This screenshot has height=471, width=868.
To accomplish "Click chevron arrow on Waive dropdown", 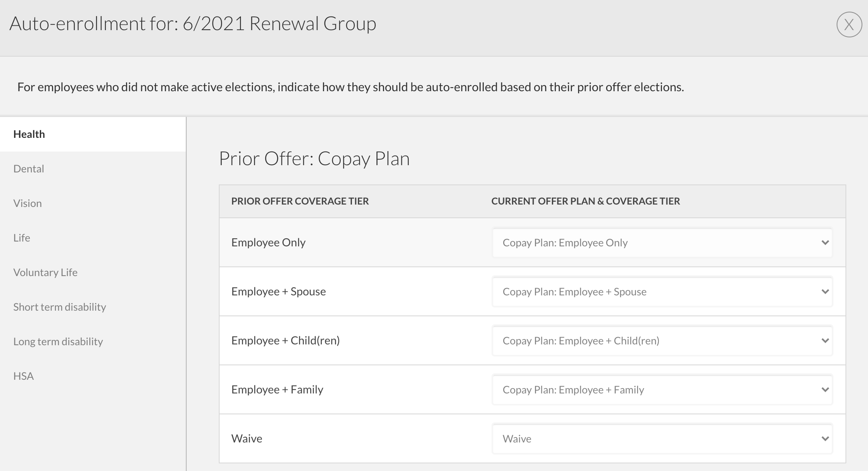I will tap(825, 439).
